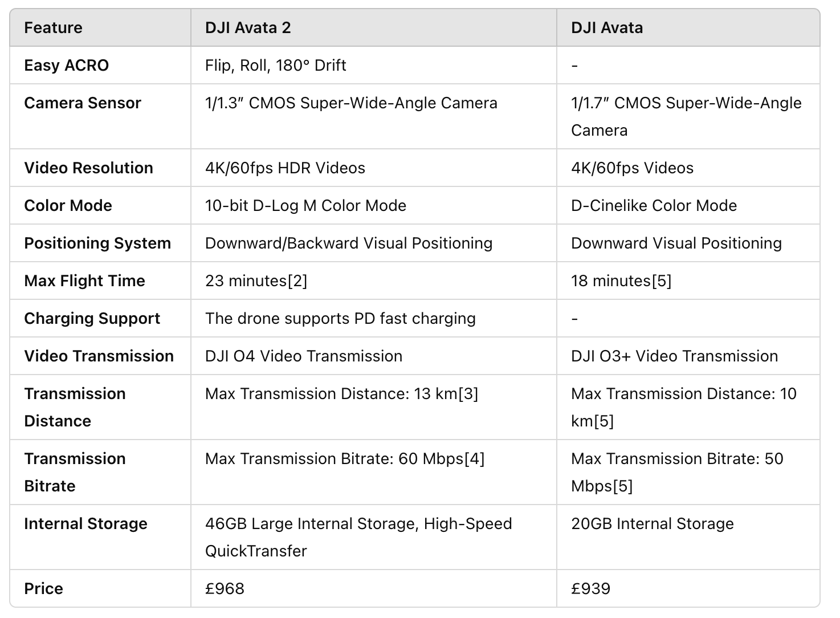Select the 4K/60fps HDR Videos cell
This screenshot has height=618, width=840.
(x=285, y=168)
